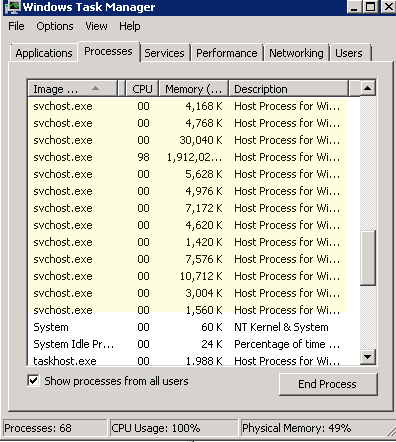
Task: Click the NT Kernel & System description
Action: click(281, 327)
